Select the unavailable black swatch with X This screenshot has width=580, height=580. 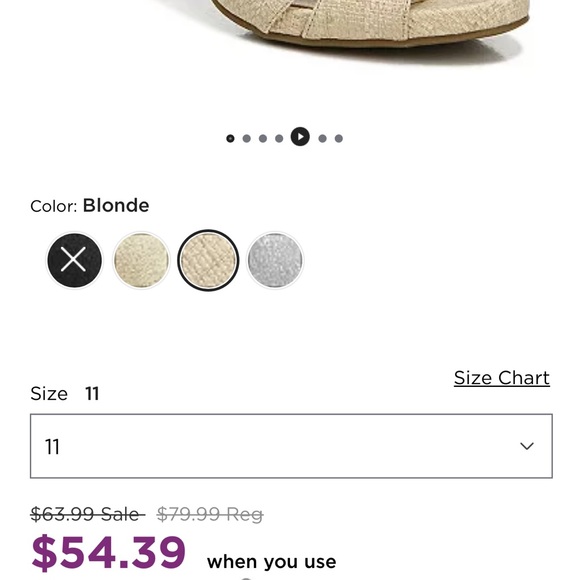[74, 260]
